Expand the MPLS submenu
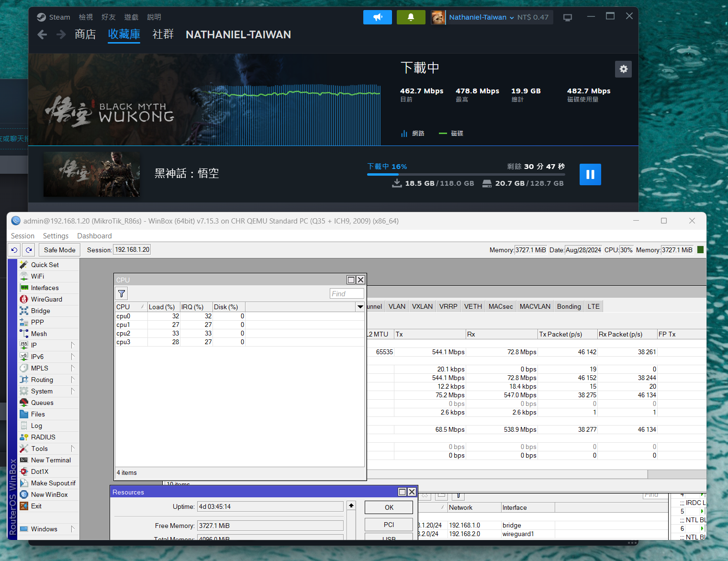This screenshot has height=561, width=728. click(x=73, y=368)
